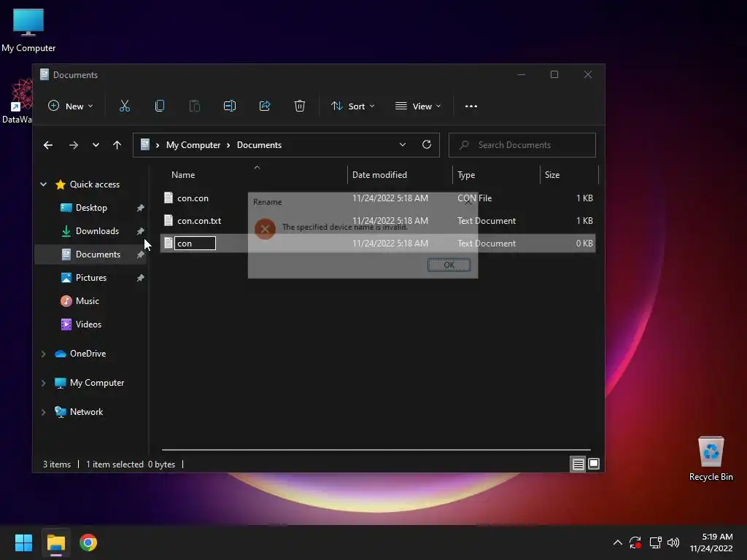Go up one folder level

click(x=117, y=145)
